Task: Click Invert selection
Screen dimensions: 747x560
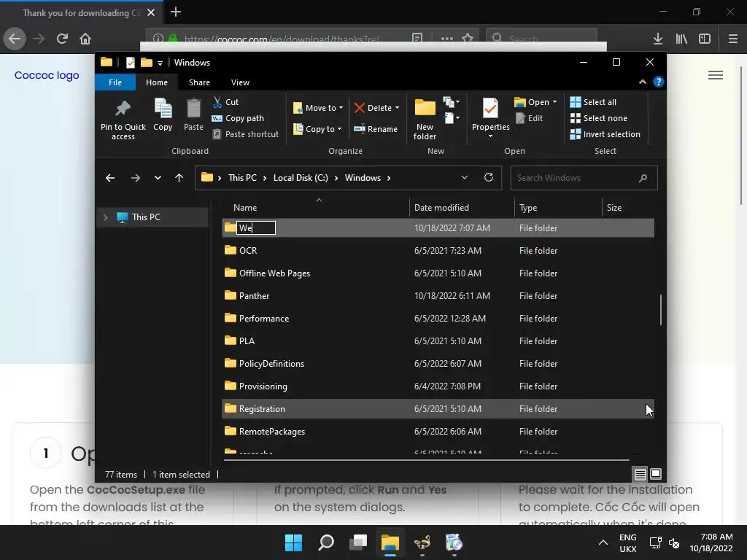Action: (x=605, y=134)
